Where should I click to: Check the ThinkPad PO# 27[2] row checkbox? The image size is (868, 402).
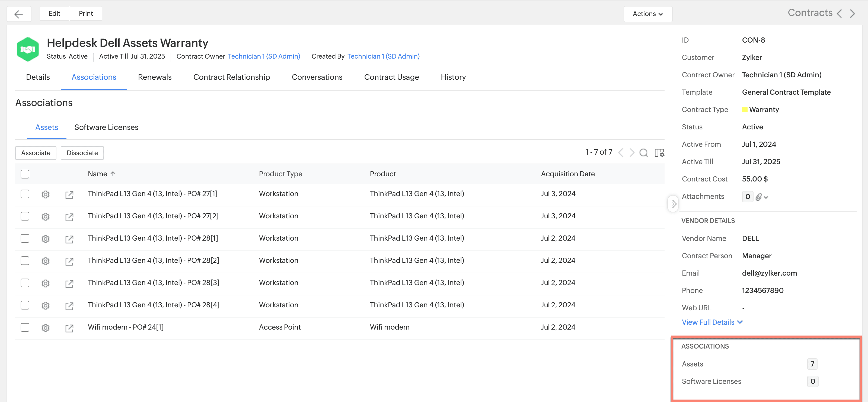tap(25, 216)
